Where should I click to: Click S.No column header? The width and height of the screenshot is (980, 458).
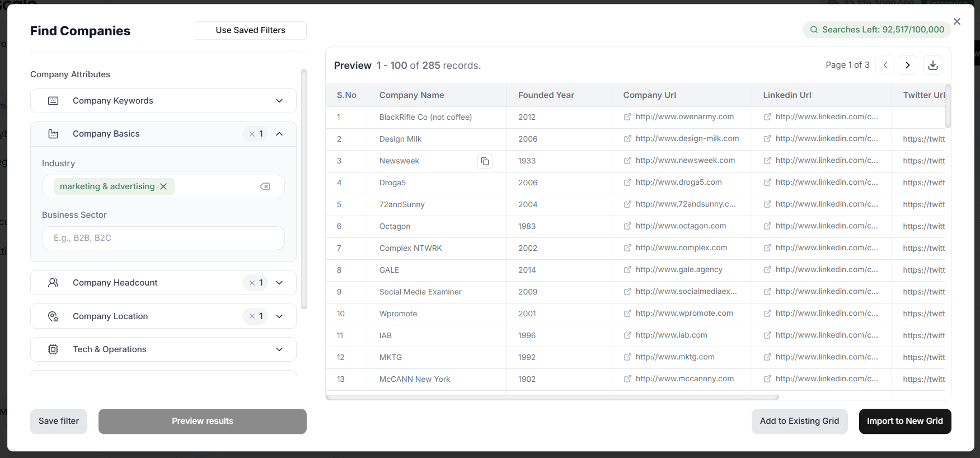[x=346, y=95]
